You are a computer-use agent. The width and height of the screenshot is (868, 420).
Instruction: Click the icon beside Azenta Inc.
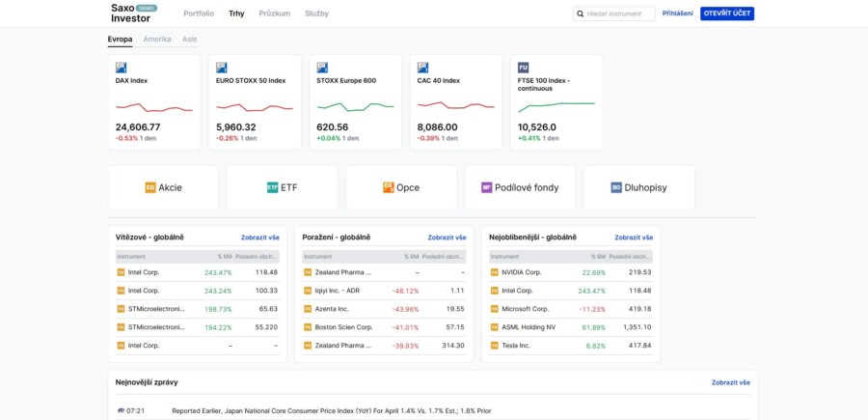[308, 309]
